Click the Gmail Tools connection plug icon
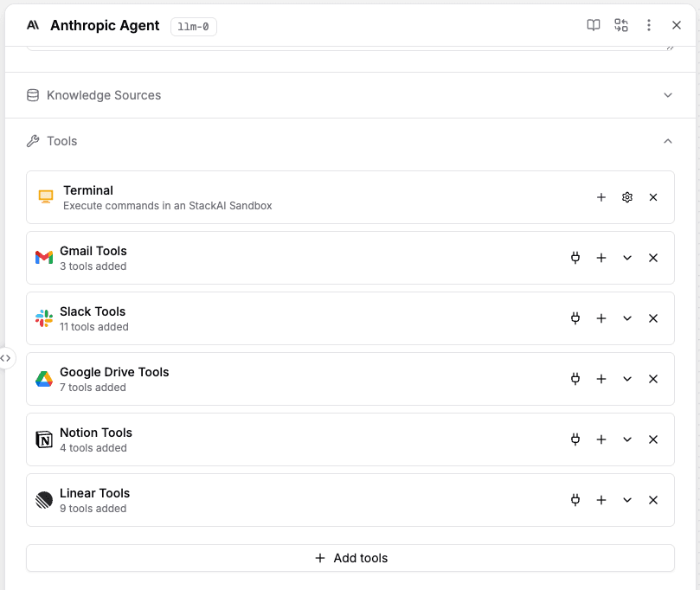The image size is (700, 590). pos(575,258)
